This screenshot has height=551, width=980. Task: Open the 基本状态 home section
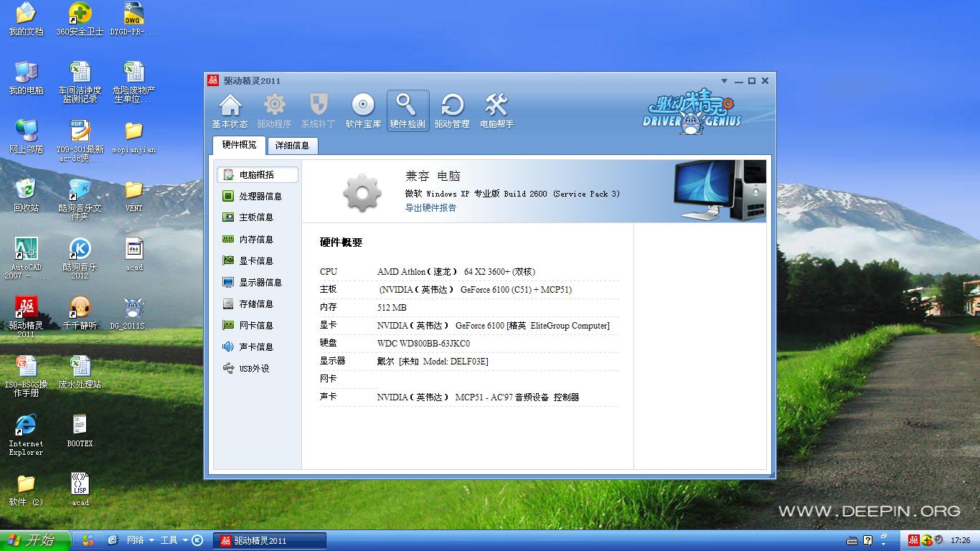click(230, 110)
